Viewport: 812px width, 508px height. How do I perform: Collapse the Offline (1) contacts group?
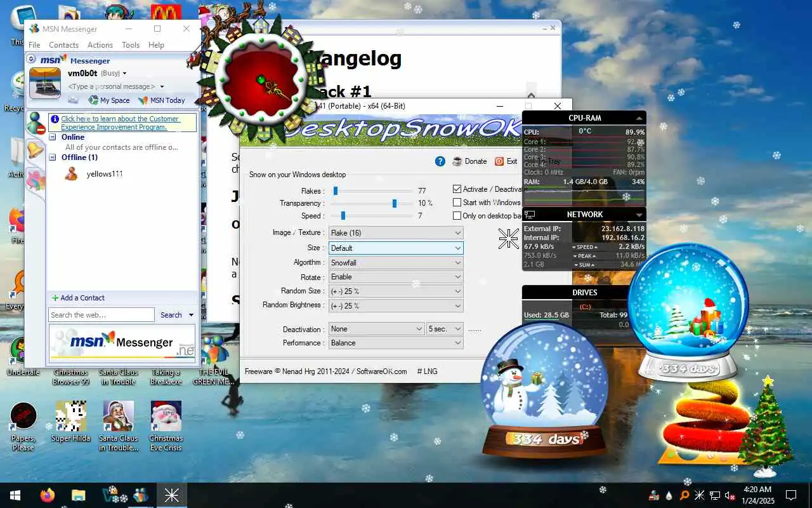click(53, 157)
